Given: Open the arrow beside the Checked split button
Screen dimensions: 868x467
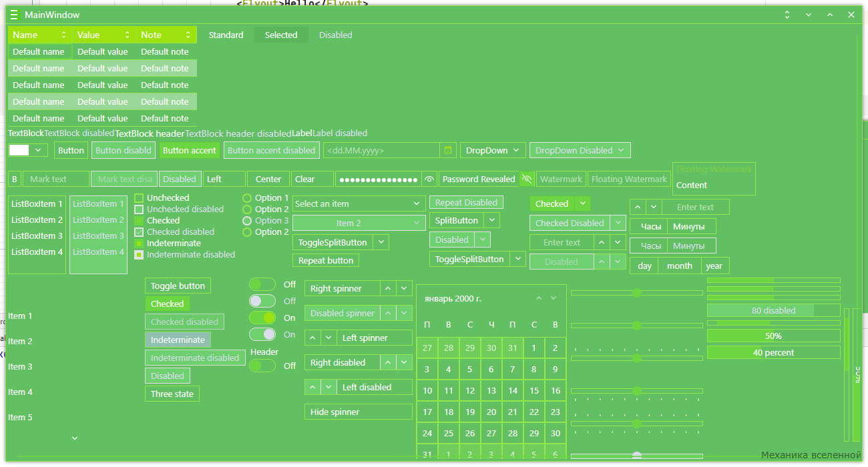Looking at the screenshot, I should (583, 203).
